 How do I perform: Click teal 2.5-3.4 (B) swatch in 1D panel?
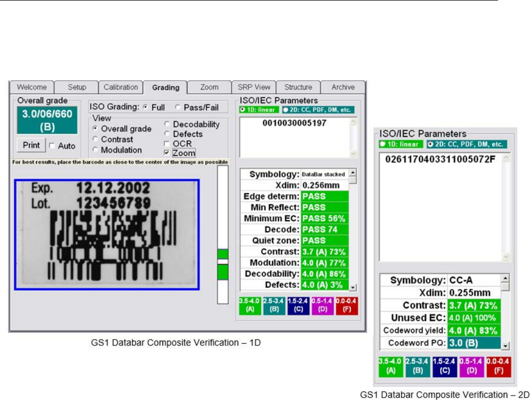pos(274,305)
